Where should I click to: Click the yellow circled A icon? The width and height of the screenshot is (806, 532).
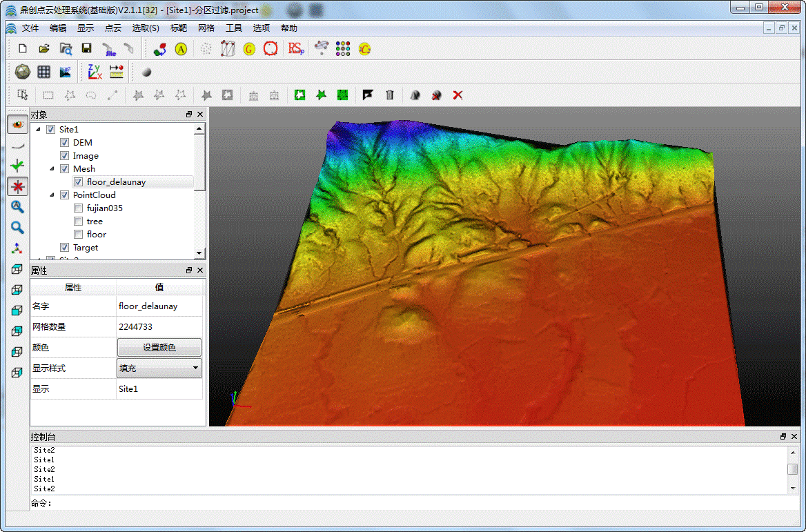[x=181, y=49]
